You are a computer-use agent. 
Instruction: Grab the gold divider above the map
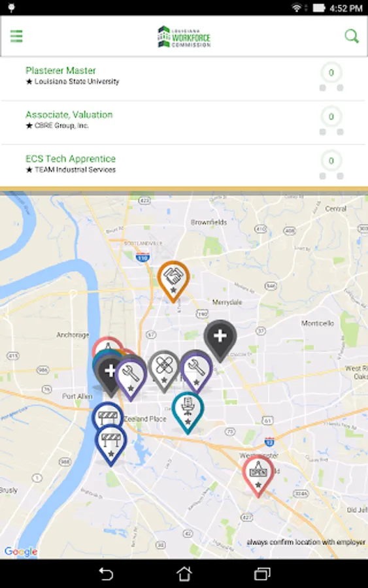tap(184, 189)
